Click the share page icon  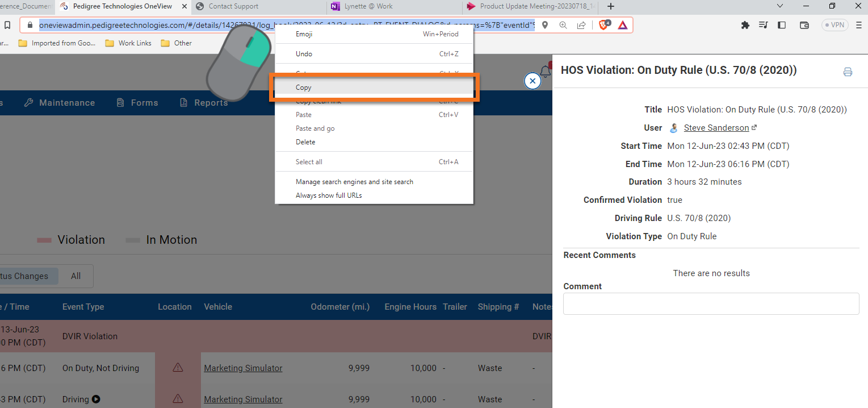click(x=581, y=25)
